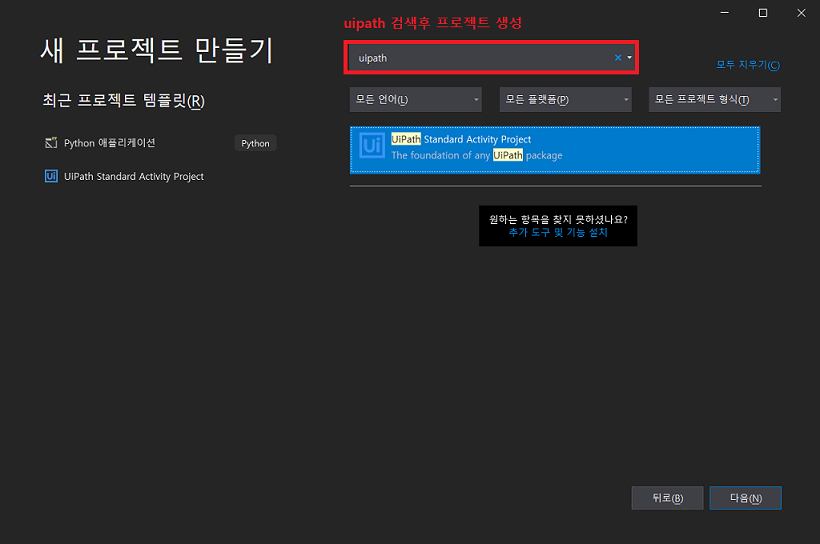Maximize the new project window
This screenshot has width=820, height=544.
[763, 13]
